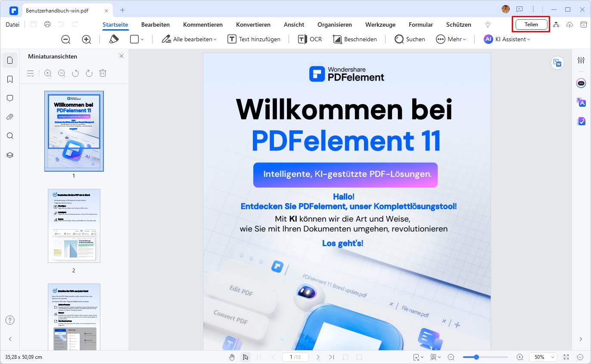Open the Search panel in the left sidebar
Viewport: 591px width, 364px height.
click(x=10, y=136)
